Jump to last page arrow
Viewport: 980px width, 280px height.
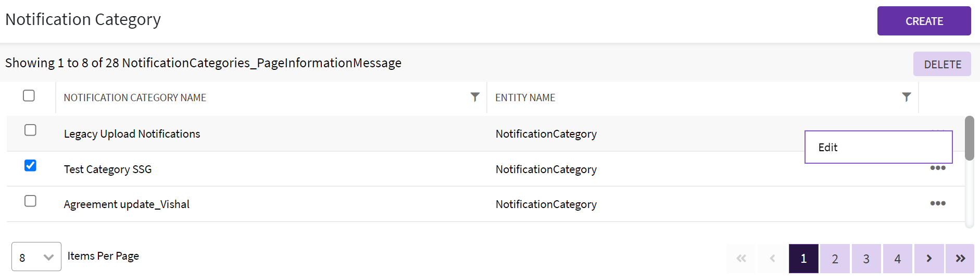(960, 259)
